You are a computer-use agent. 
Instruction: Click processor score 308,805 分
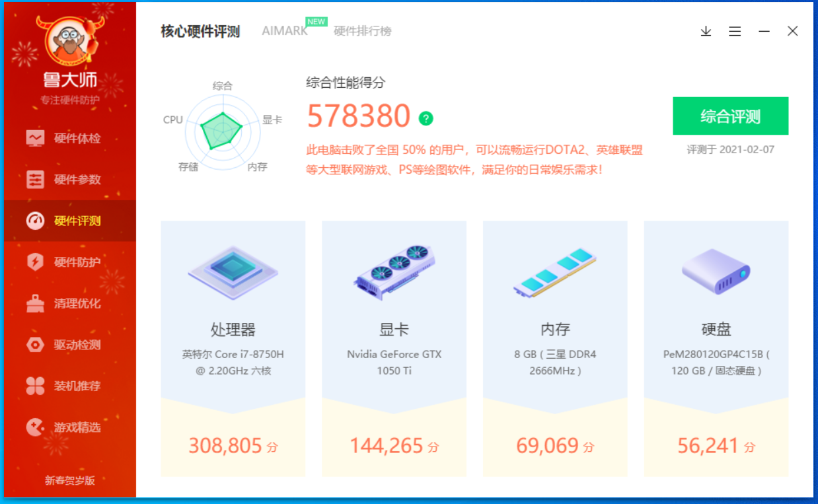(233, 446)
